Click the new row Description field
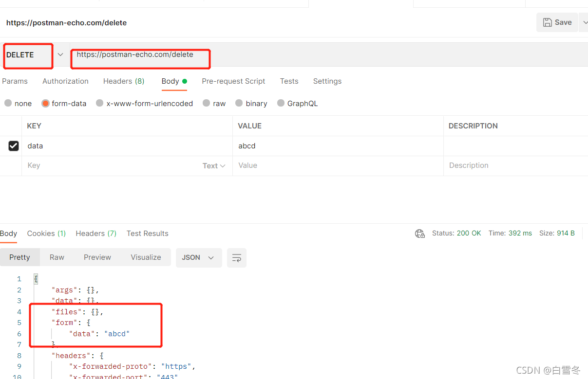 pos(515,166)
